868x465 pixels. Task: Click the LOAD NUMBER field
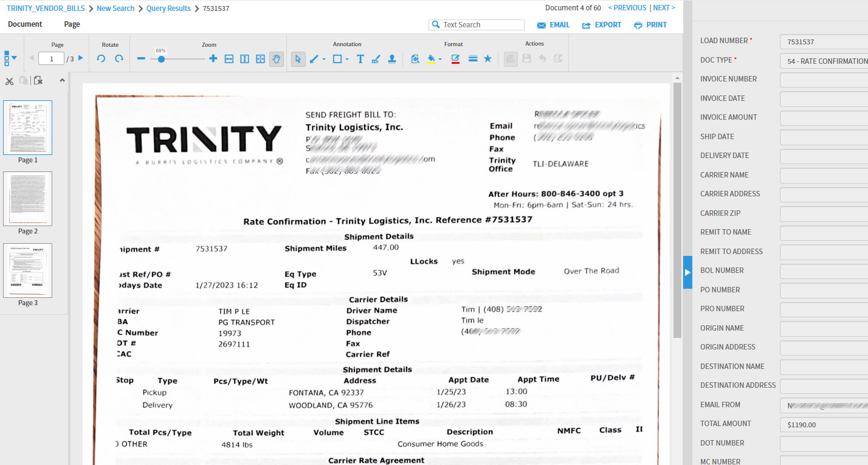pyautogui.click(x=824, y=42)
